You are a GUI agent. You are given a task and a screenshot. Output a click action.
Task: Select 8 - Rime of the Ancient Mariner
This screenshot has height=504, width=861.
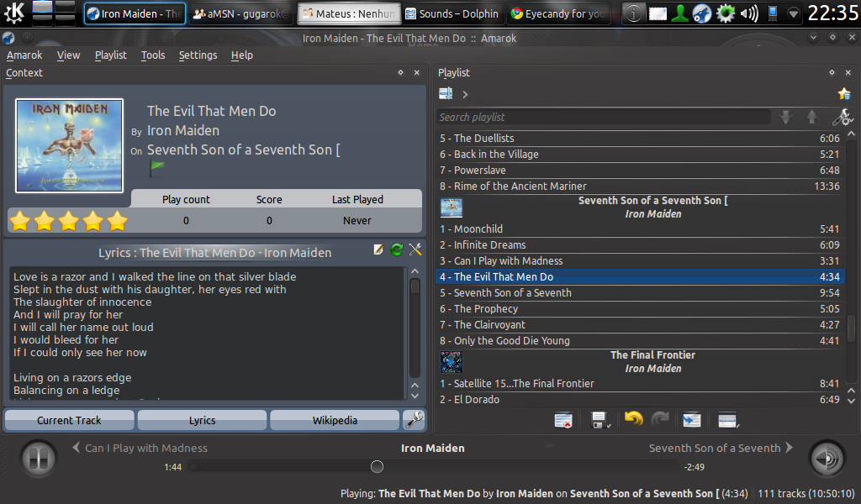640,186
